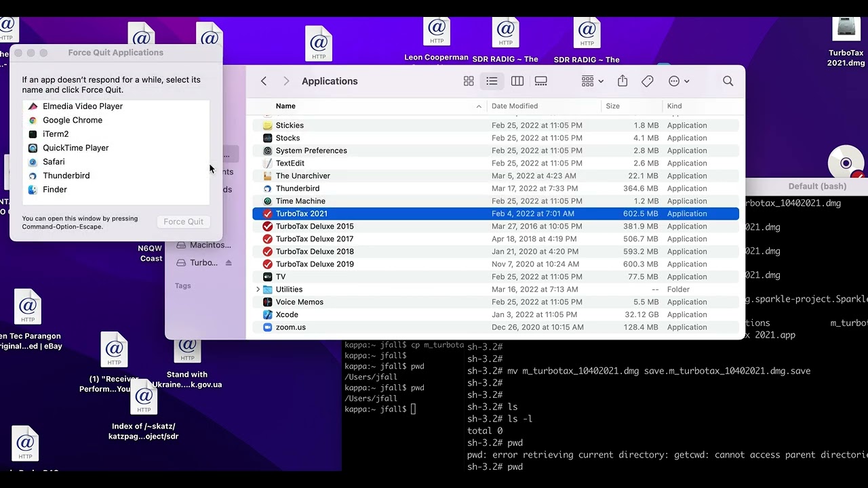Click the Voice Memos app icon
868x488 pixels.
pyautogui.click(x=268, y=302)
